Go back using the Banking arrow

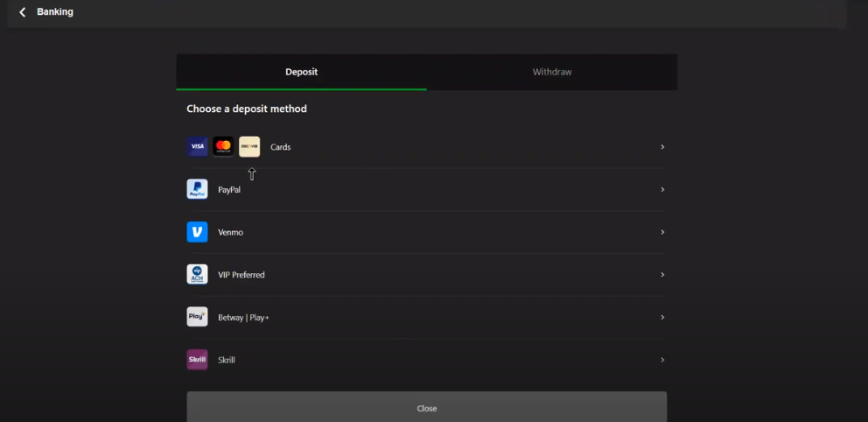point(23,12)
